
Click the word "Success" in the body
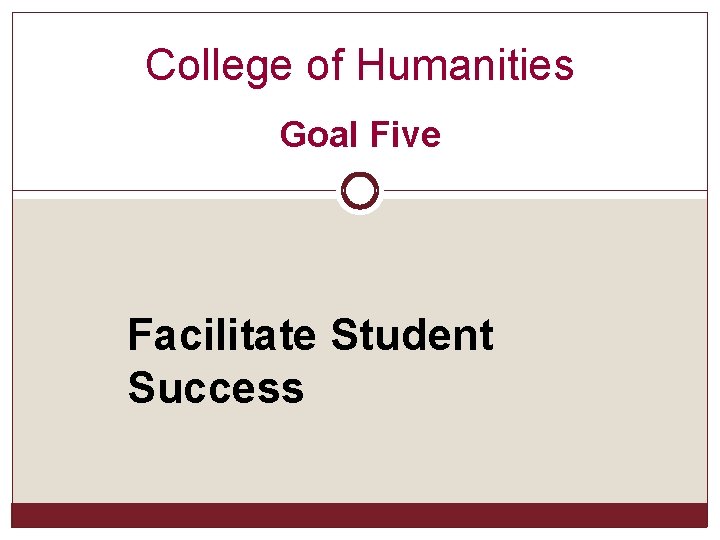(215, 388)
